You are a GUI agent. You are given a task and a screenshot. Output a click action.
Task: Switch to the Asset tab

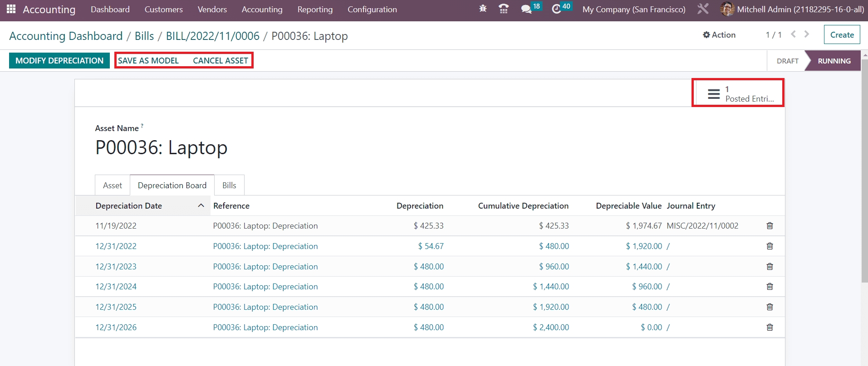click(x=113, y=185)
